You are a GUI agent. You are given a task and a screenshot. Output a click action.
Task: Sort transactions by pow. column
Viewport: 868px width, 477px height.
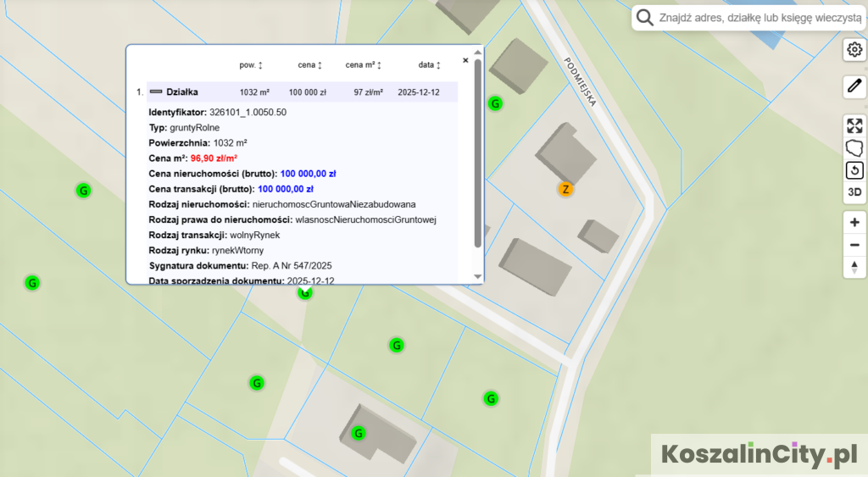(x=251, y=65)
